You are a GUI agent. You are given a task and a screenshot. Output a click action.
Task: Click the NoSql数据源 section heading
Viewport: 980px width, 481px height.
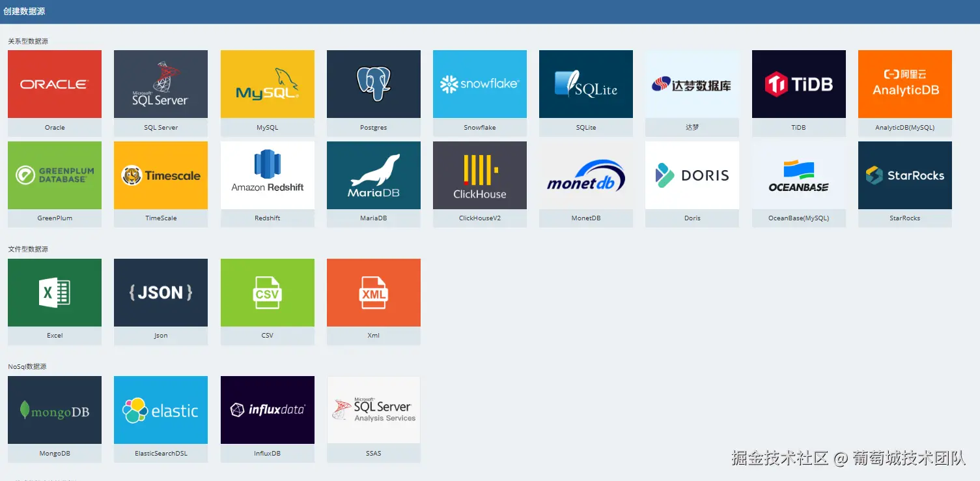pyautogui.click(x=27, y=366)
